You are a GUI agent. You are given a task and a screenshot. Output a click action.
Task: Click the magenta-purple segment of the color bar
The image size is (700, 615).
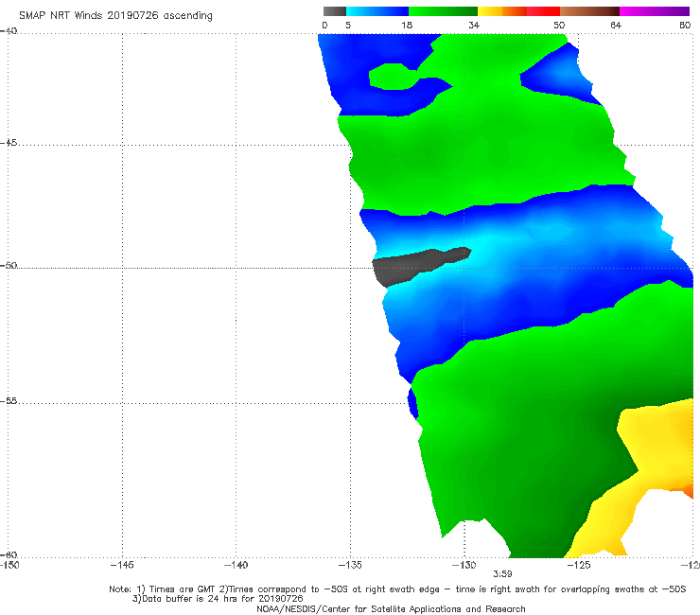(x=654, y=11)
